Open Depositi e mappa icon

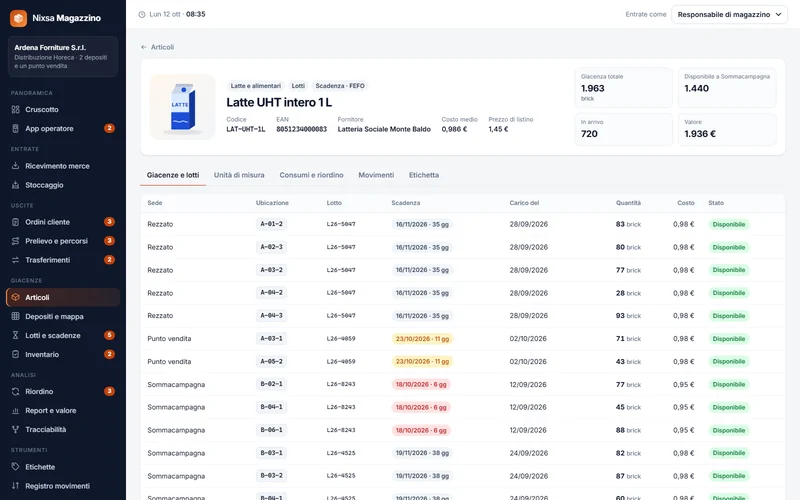pyautogui.click(x=15, y=316)
